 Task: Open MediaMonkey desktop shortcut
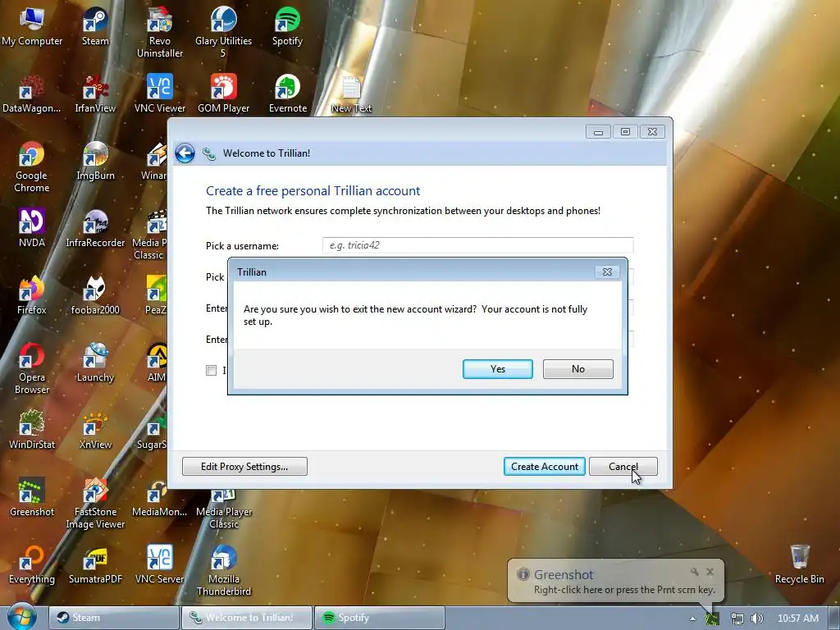tap(160, 498)
